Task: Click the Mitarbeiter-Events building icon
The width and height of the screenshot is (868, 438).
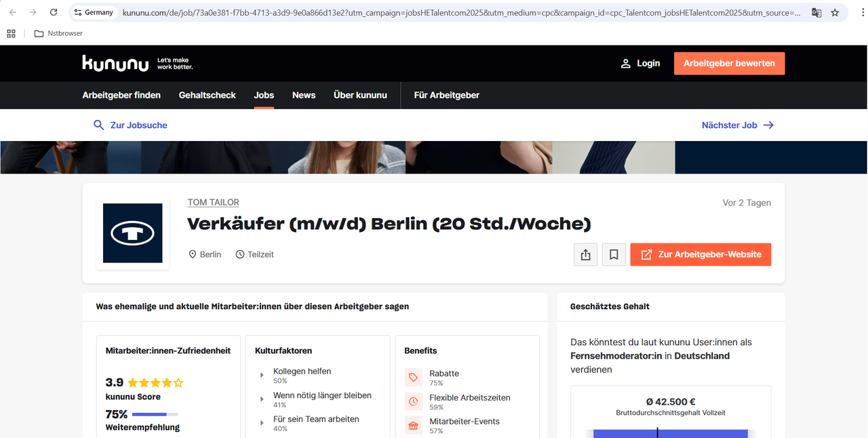Action: (413, 425)
